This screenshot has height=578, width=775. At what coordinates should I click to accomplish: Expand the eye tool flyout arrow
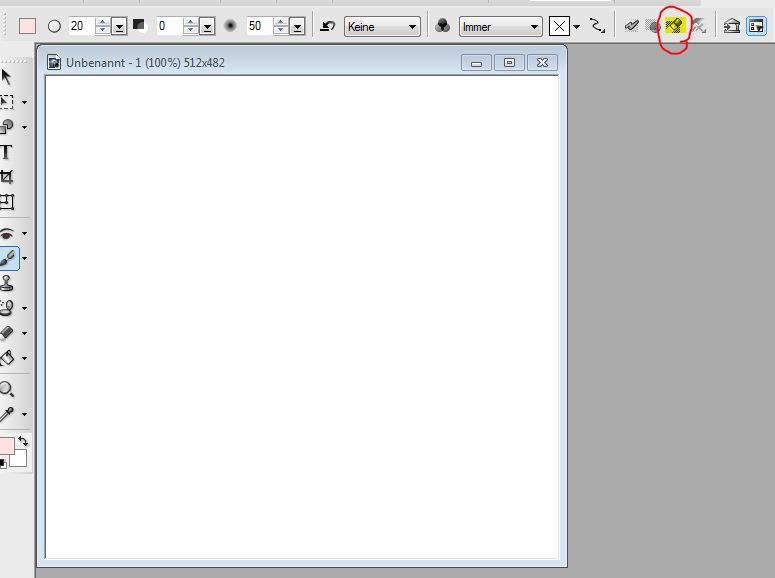pyautogui.click(x=24, y=233)
